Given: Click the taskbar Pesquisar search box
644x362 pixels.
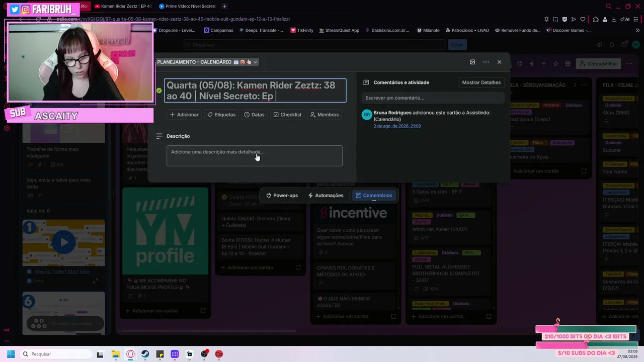Looking at the screenshot, I should 56,354.
